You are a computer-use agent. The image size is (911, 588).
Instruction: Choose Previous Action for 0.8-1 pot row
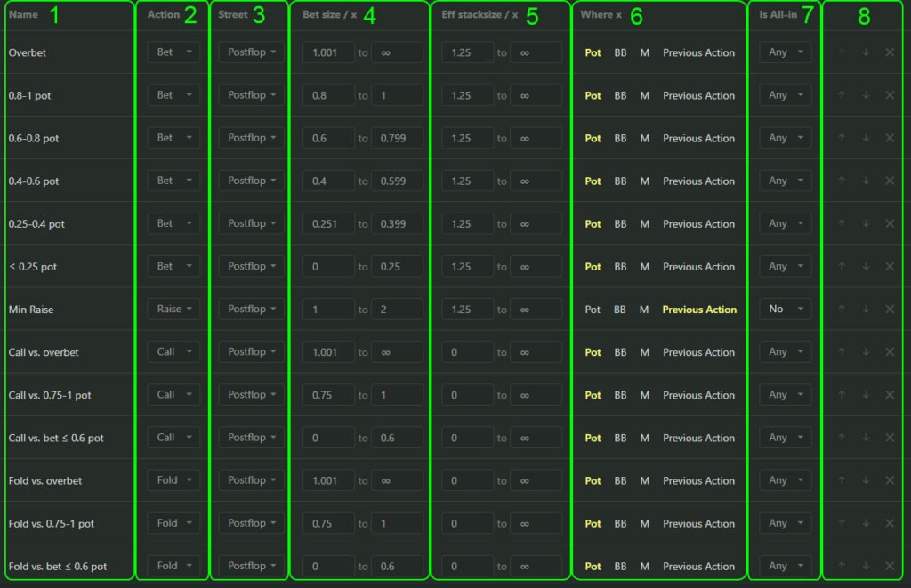pos(698,95)
